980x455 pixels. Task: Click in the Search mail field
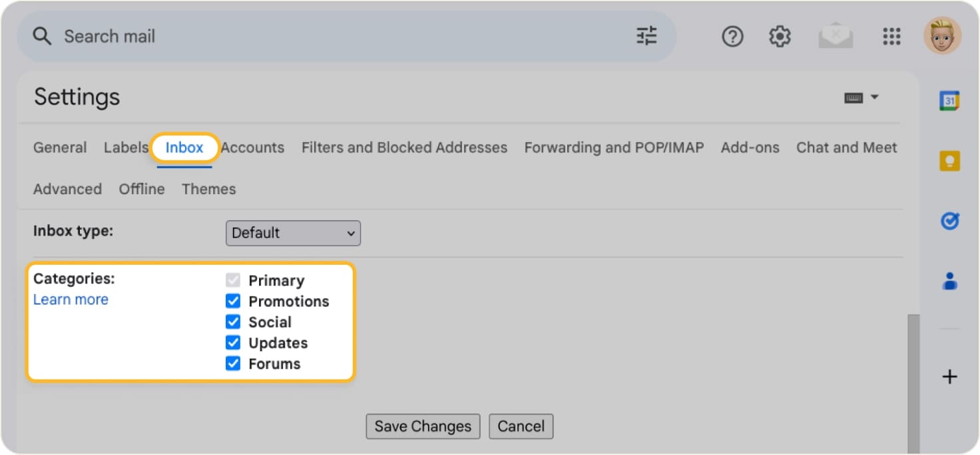333,37
